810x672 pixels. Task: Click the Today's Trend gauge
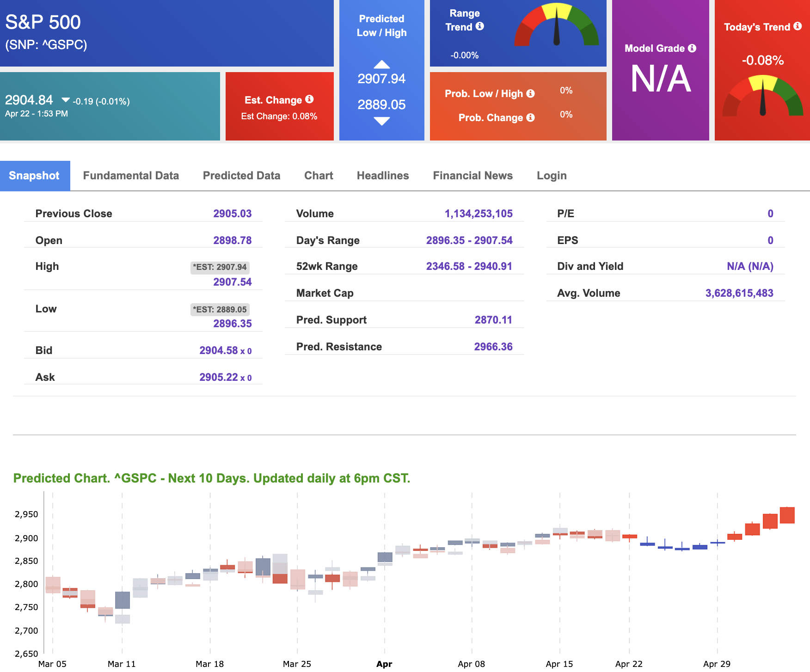763,96
